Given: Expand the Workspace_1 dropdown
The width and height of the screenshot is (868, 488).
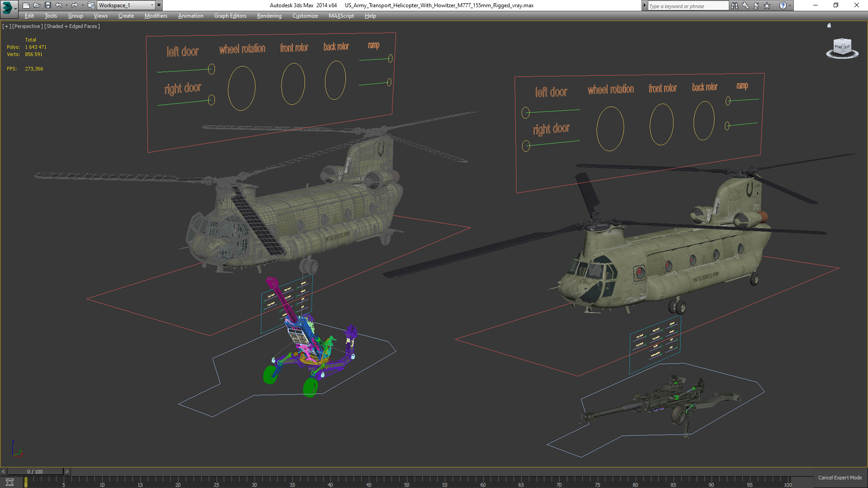Looking at the screenshot, I should (x=152, y=5).
